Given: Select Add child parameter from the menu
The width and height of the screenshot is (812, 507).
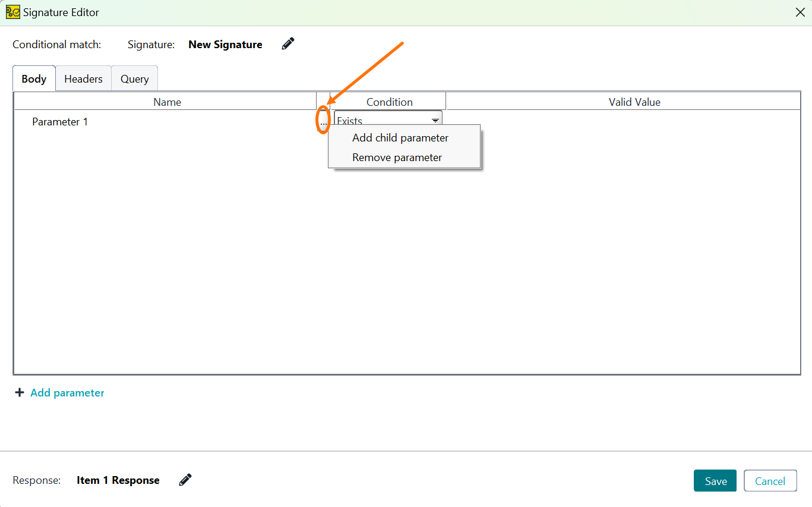Looking at the screenshot, I should pyautogui.click(x=400, y=137).
